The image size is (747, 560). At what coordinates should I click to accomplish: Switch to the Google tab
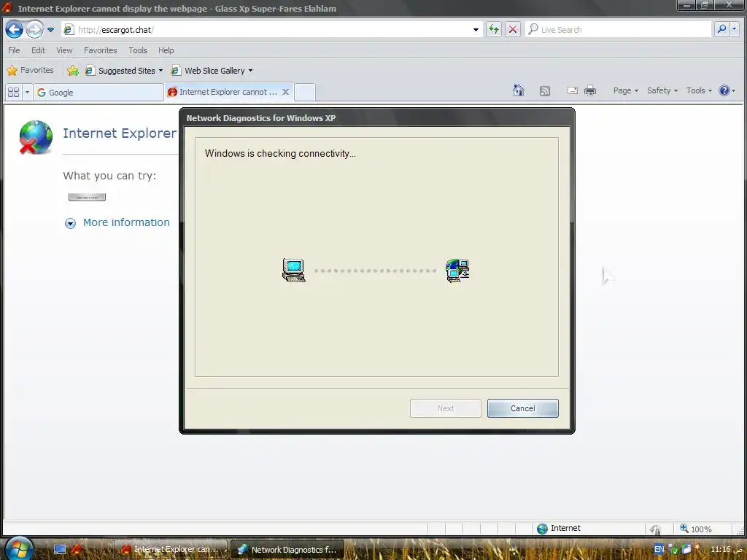[98, 93]
